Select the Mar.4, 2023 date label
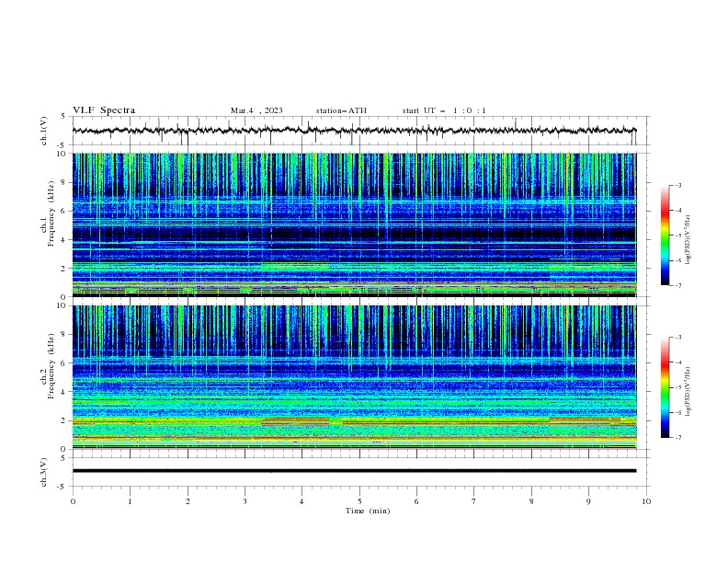The height and width of the screenshot is (563, 728). pos(256,110)
